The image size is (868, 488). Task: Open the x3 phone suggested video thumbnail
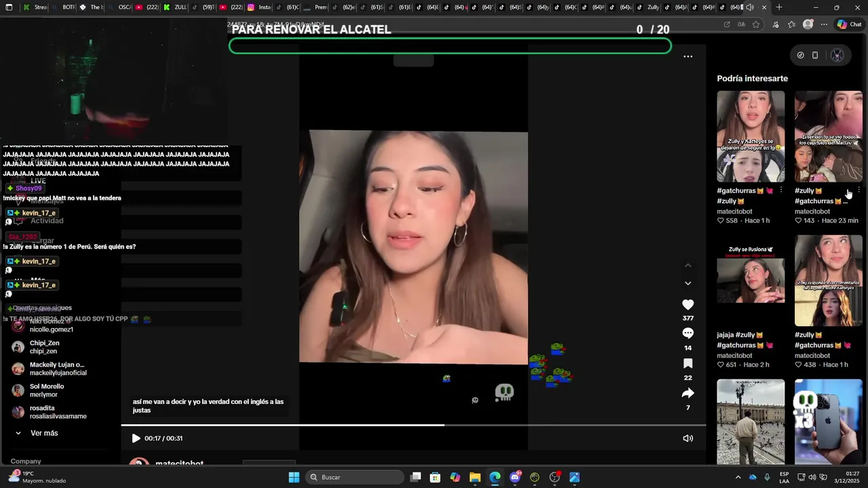tap(829, 422)
